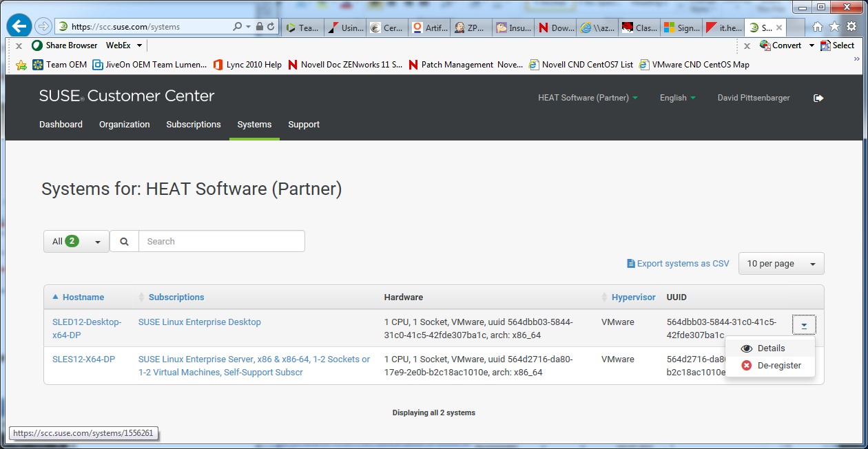Select 'Displaying all 2 systems' text
The width and height of the screenshot is (868, 449).
pyautogui.click(x=434, y=413)
